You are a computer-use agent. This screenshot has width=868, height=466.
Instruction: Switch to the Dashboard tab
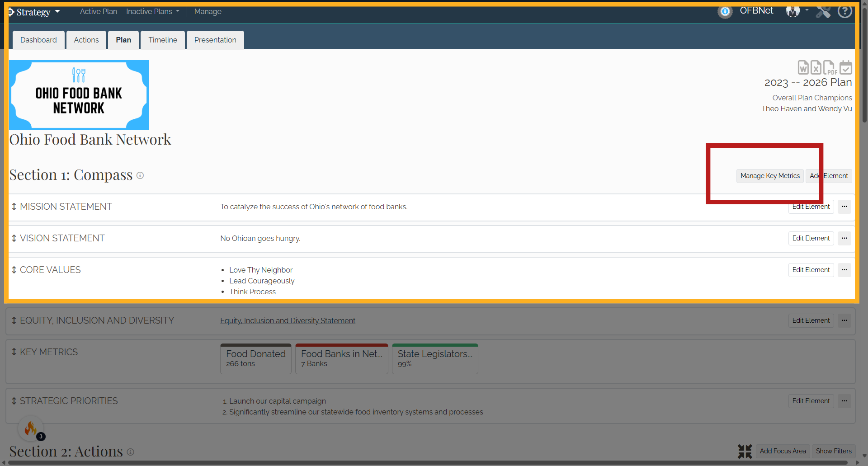[38, 40]
